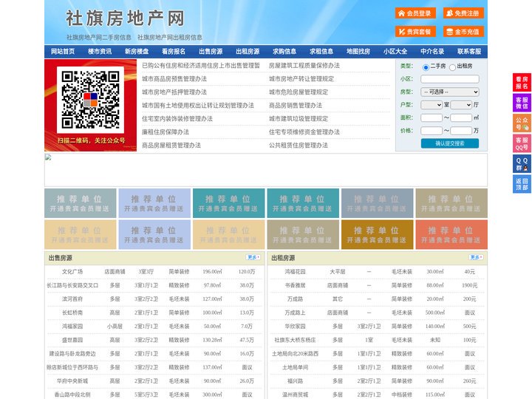Open the 盛世嘉园 sale listing
The width and height of the screenshot is (532, 399).
[72, 340]
